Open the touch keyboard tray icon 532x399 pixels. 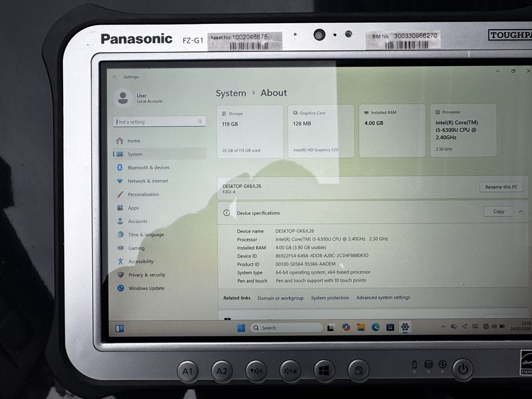coord(476,327)
